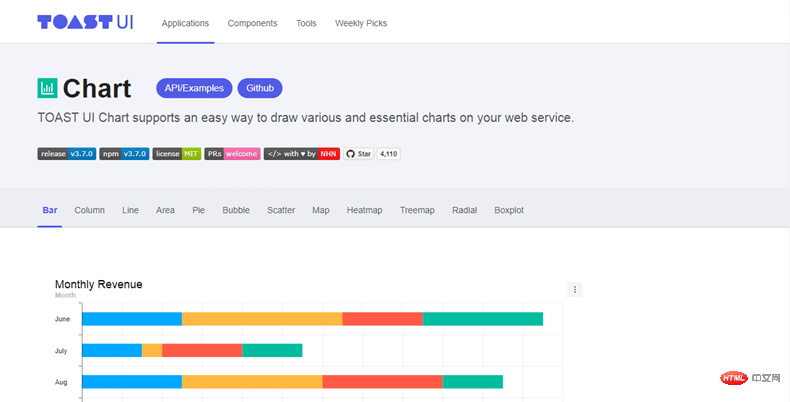Viewport: 790px width, 402px height.
Task: Click the orange segment of the Aug bar
Action: coord(252,381)
